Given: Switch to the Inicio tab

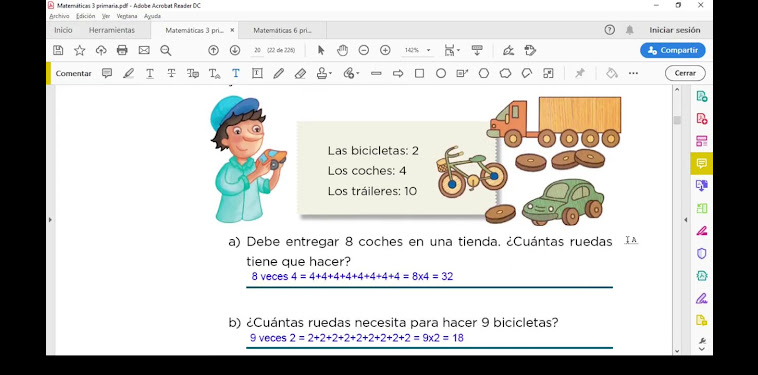Looking at the screenshot, I should 63,30.
